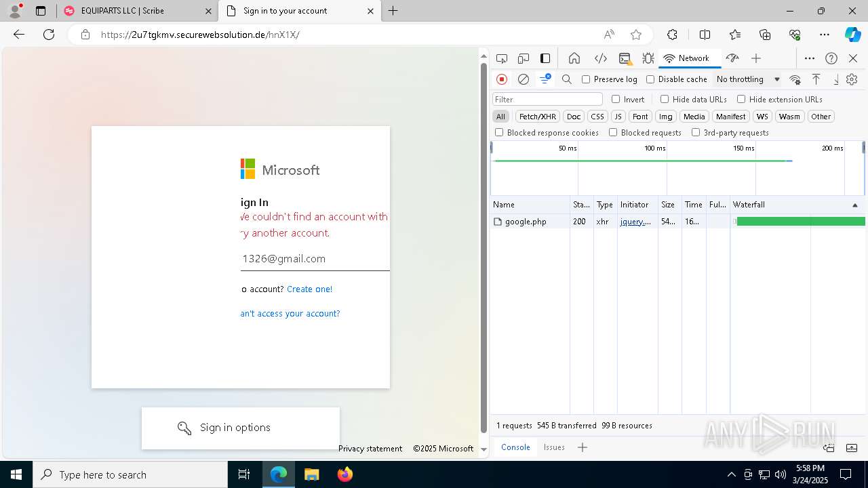Screen dimensions: 868x488
Task: Click the Read aloud icon in address bar
Action: pyautogui.click(x=609, y=35)
